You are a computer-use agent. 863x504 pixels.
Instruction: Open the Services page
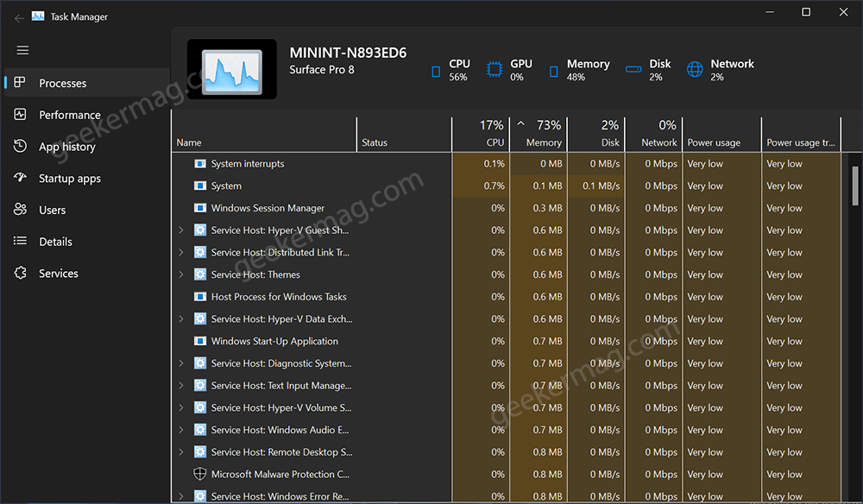coord(87,273)
